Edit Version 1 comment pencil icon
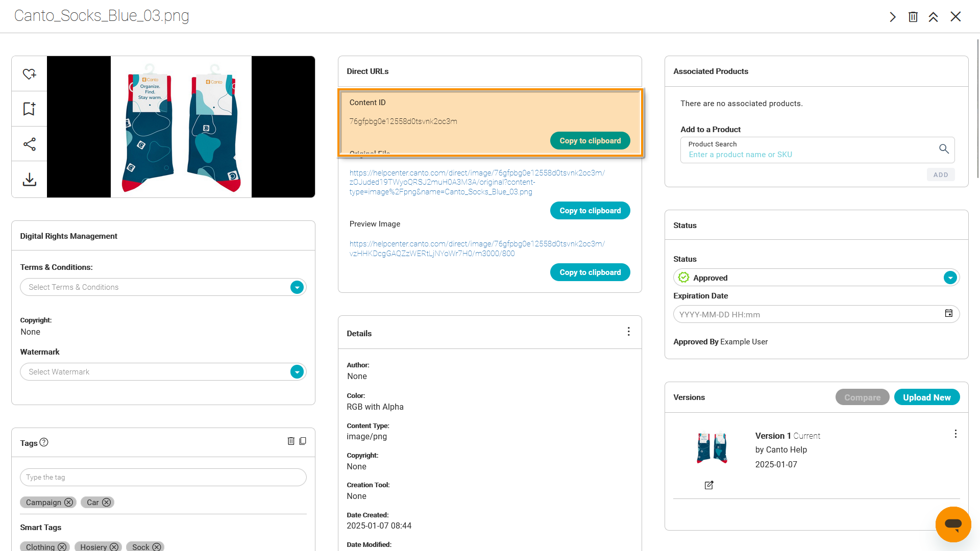The height and width of the screenshot is (551, 980). [709, 485]
